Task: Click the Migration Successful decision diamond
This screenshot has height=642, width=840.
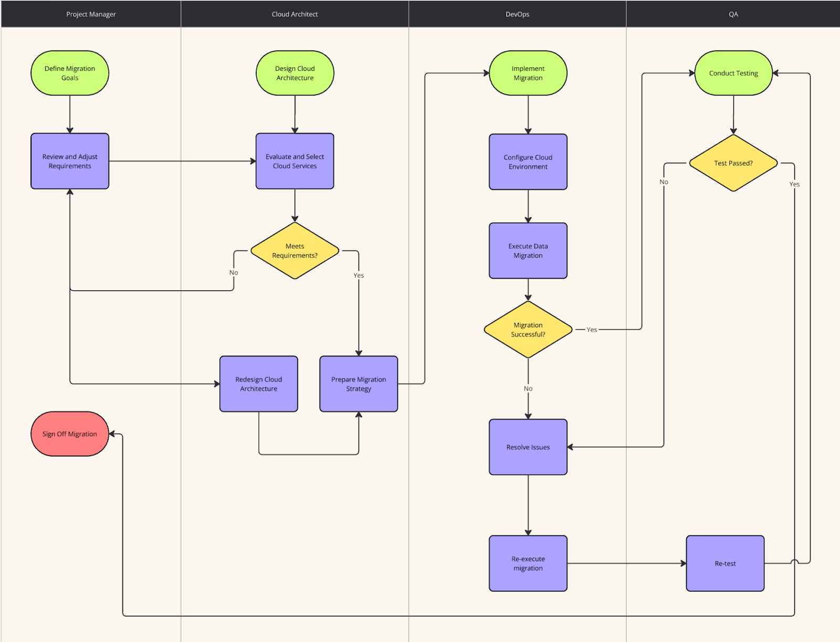Action: (x=528, y=330)
